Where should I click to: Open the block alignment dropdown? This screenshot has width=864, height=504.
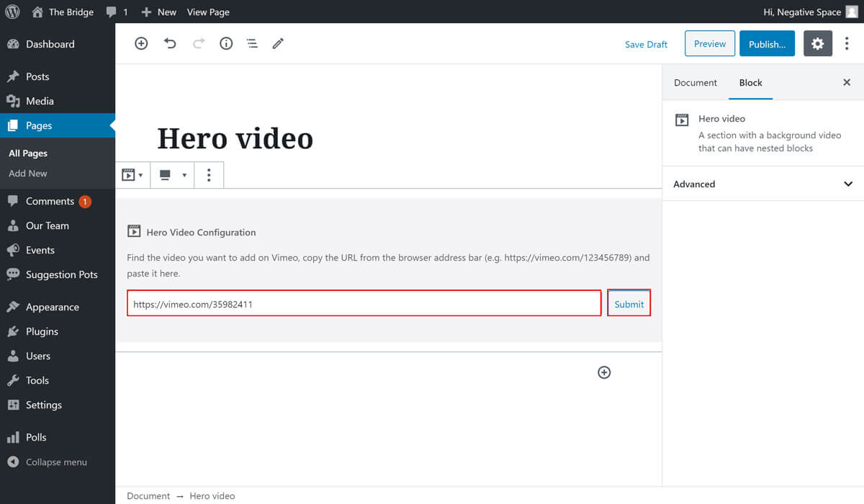[x=172, y=175]
